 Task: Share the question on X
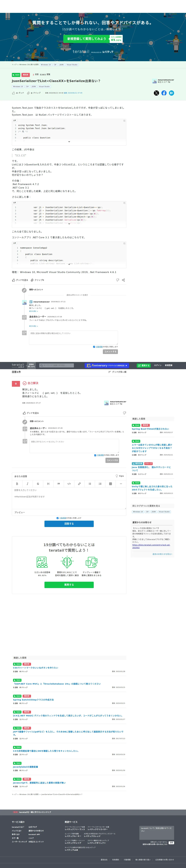click(156, 93)
